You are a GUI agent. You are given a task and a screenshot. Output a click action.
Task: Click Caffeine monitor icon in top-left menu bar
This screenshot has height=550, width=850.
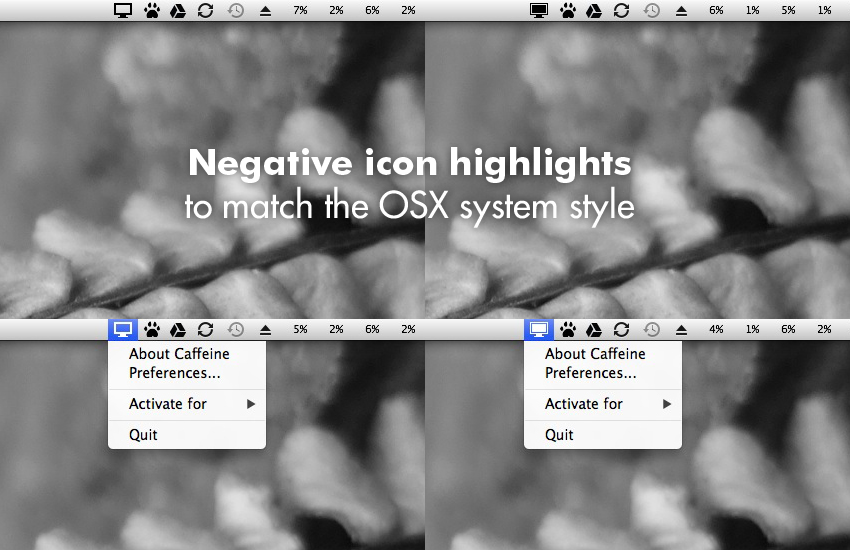coord(123,10)
